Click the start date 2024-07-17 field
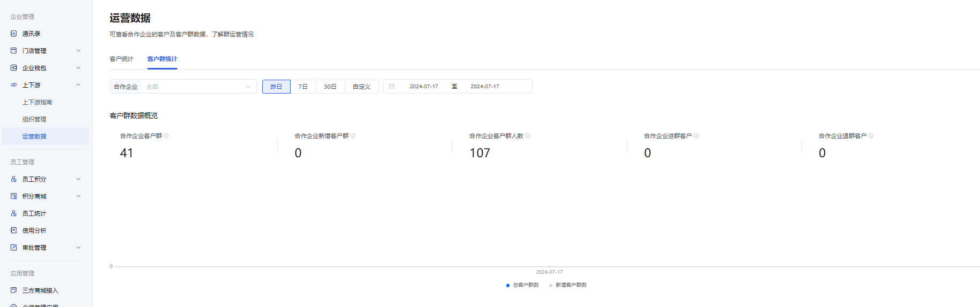 pos(424,87)
